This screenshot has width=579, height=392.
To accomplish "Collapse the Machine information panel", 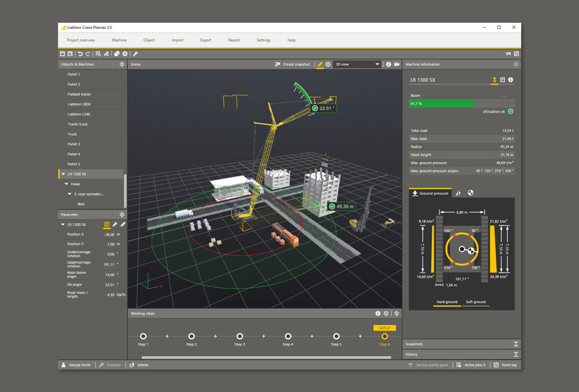I will (x=516, y=64).
